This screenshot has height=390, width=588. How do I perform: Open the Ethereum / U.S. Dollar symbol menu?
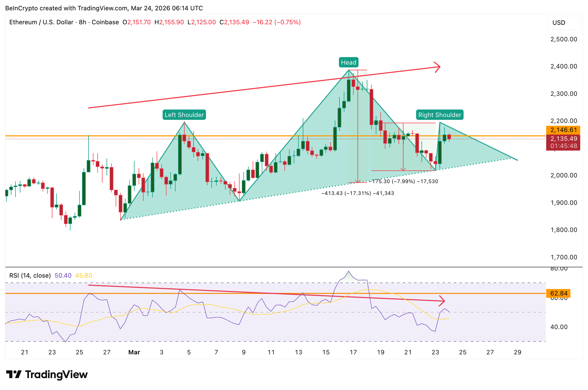[x=41, y=22]
